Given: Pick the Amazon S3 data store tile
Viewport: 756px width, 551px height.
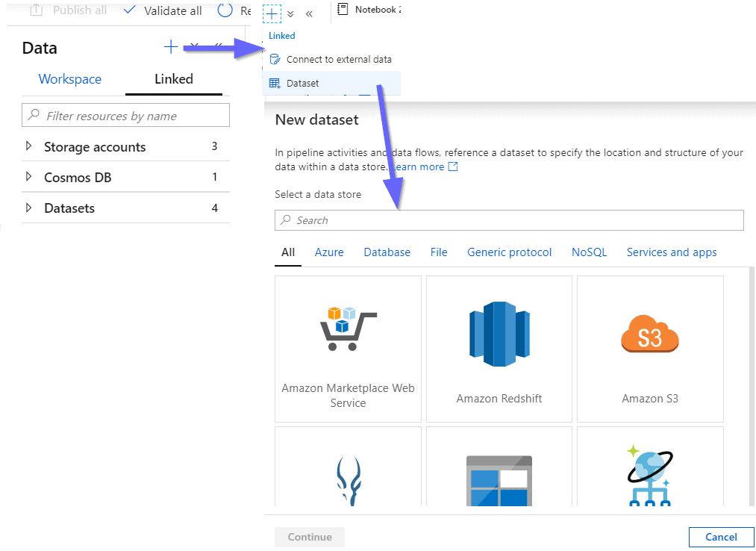Looking at the screenshot, I should click(x=651, y=349).
